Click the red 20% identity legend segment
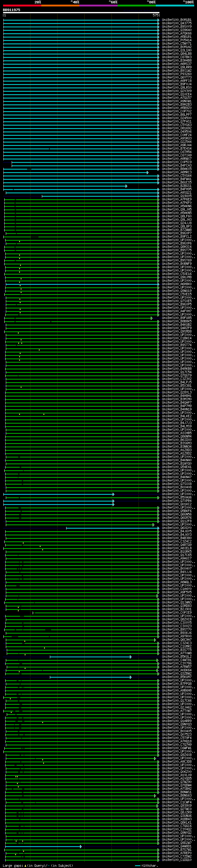Viewport: 197px width, 868px height. click(x=22, y=6)
